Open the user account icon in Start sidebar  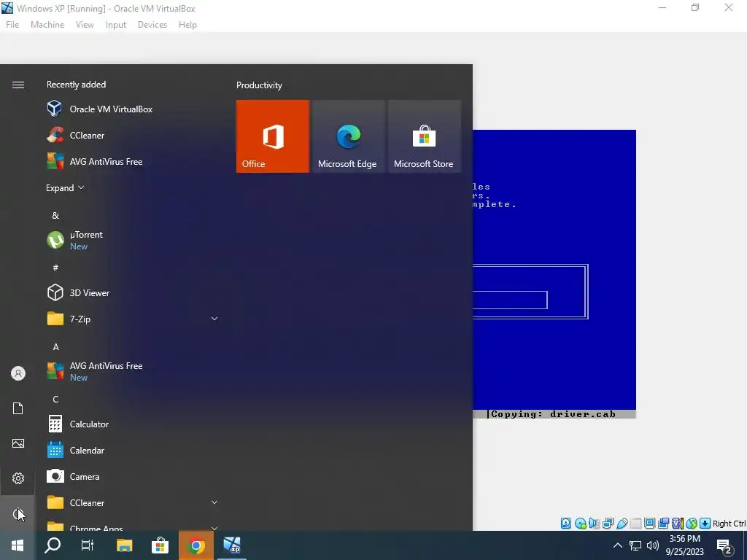(18, 373)
